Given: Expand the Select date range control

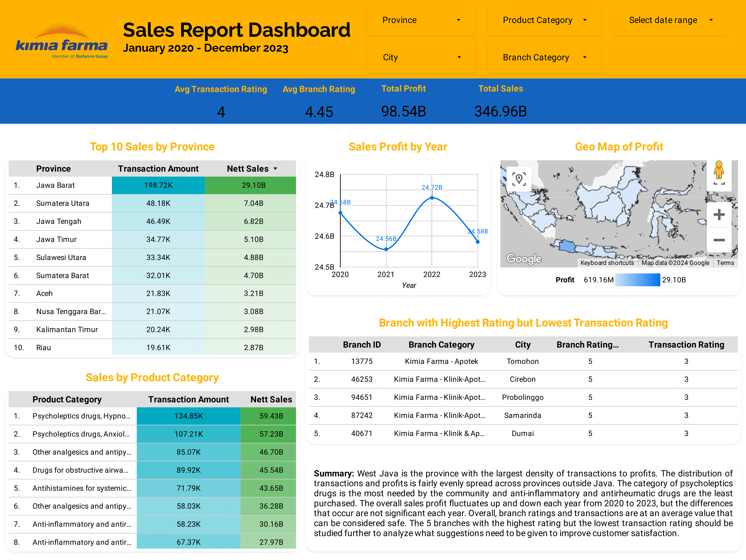Looking at the screenshot, I should point(670,20).
